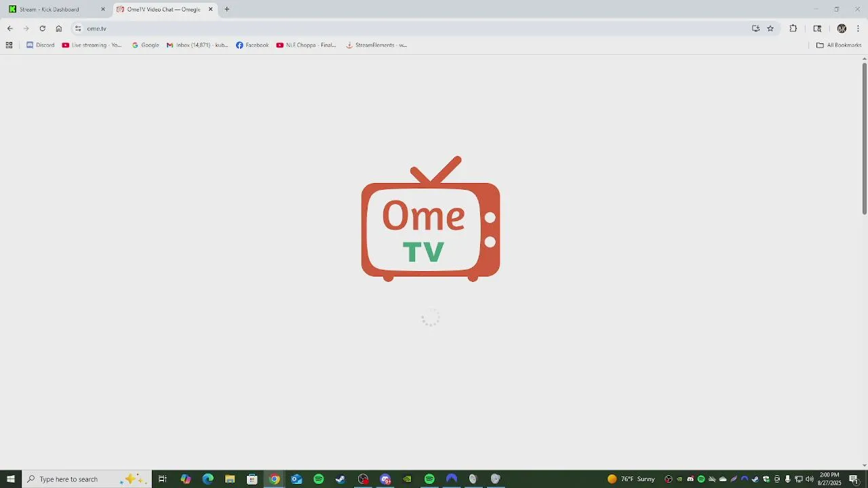The width and height of the screenshot is (868, 488).
Task: Click the Spotify icon in system tray
Action: 701,479
